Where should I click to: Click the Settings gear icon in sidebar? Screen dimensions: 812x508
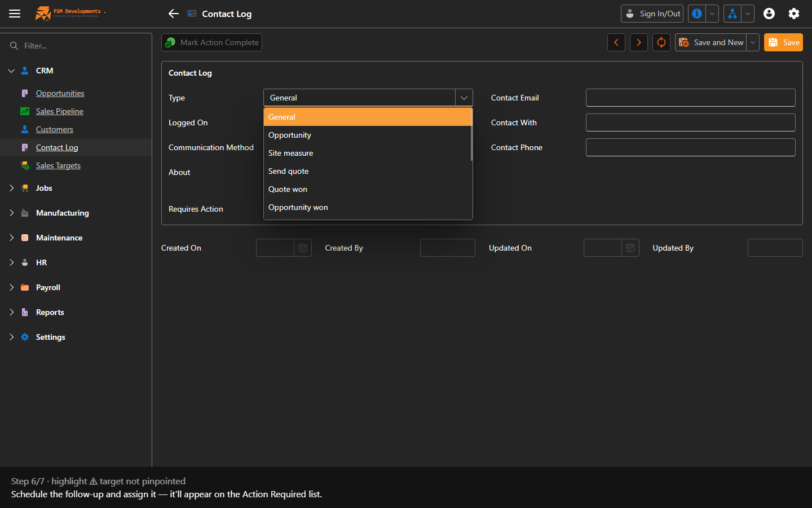(x=25, y=337)
